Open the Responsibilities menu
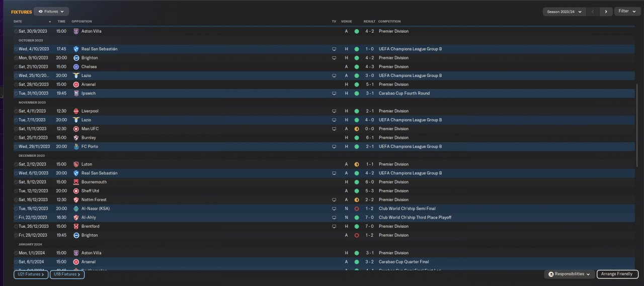The height and width of the screenshot is (286, 644). pos(570,274)
